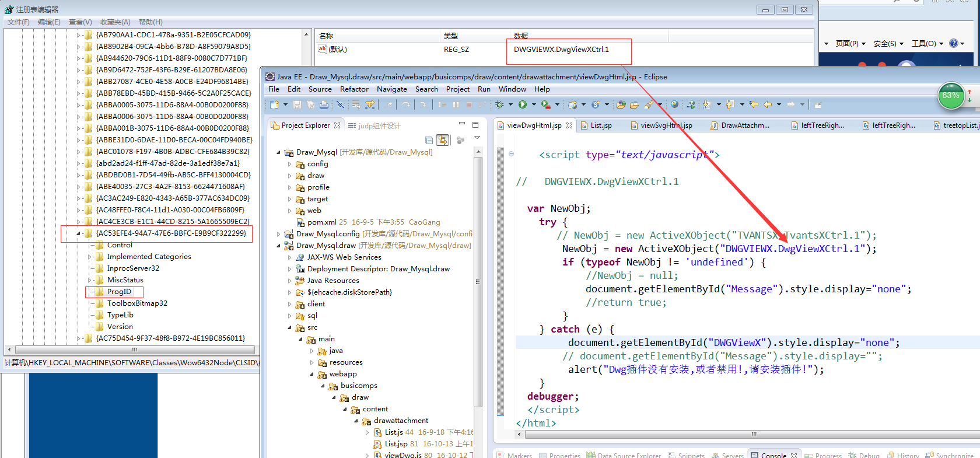
Task: Toggle Link with Editor in Project Explorer
Action: 443,140
